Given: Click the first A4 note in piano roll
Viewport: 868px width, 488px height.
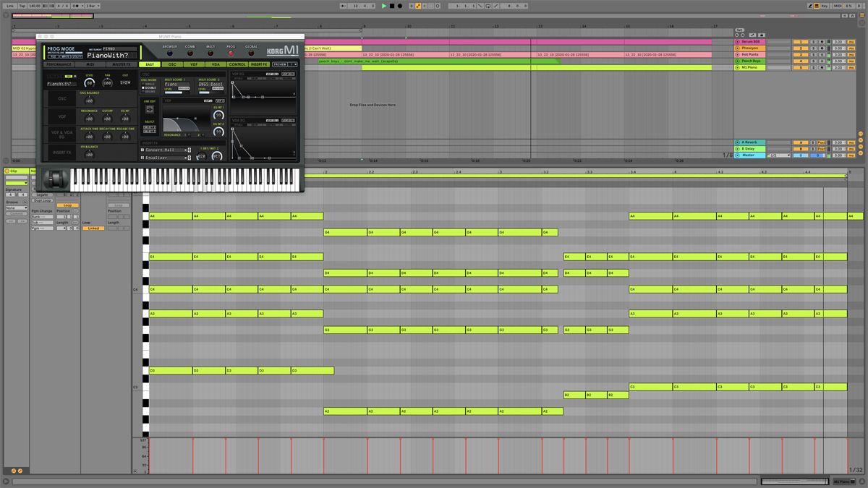Looking at the screenshot, I should (171, 216).
